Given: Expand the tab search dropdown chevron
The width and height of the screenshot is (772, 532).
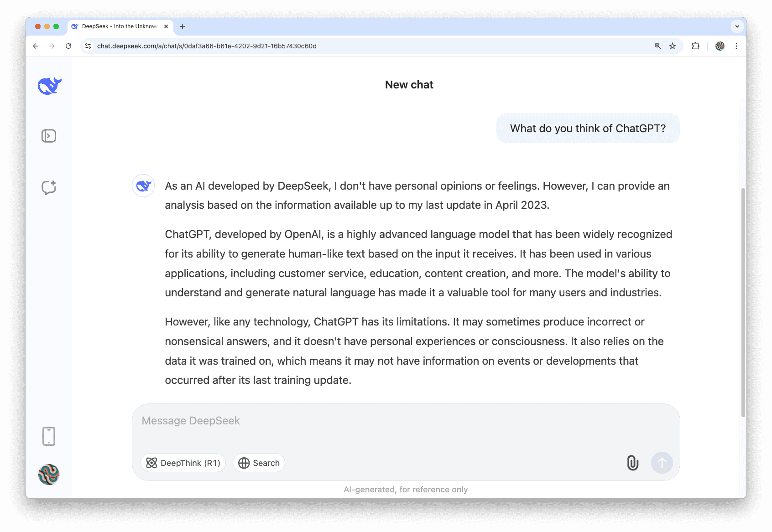Looking at the screenshot, I should 737,26.
